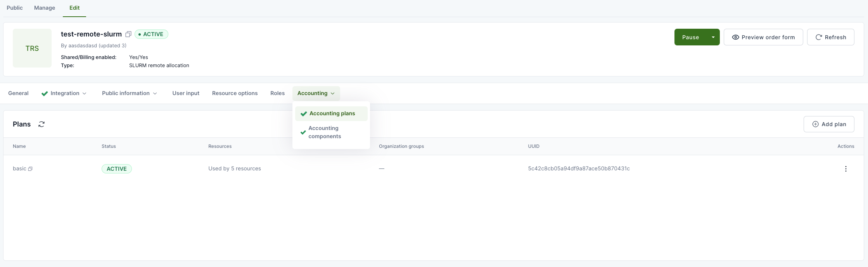868x267 pixels.
Task: Open the Resource options tab
Action: pyautogui.click(x=235, y=93)
